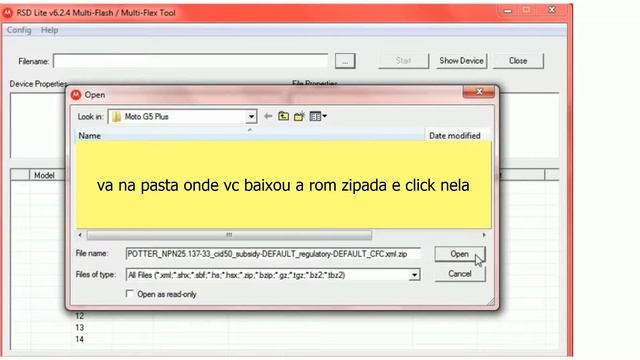Screen dimensions: 640x360
Task: Select row 12 in the device table
Action: 80,316
